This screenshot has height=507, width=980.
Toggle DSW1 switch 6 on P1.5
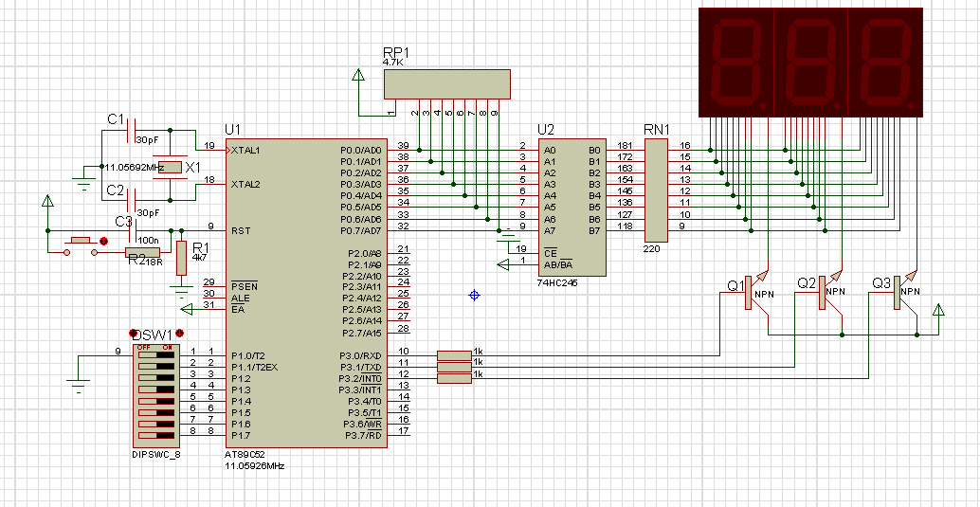(156, 412)
